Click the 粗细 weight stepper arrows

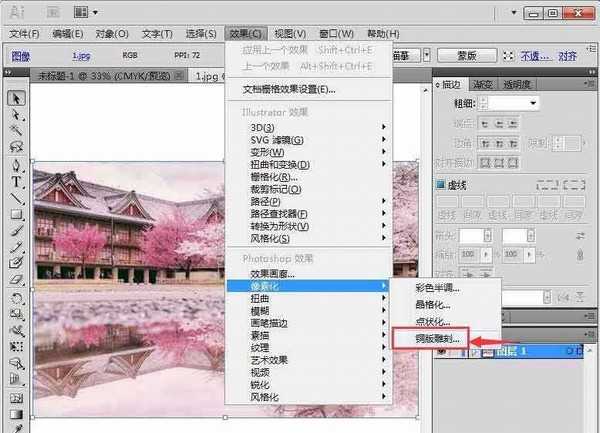(484, 103)
